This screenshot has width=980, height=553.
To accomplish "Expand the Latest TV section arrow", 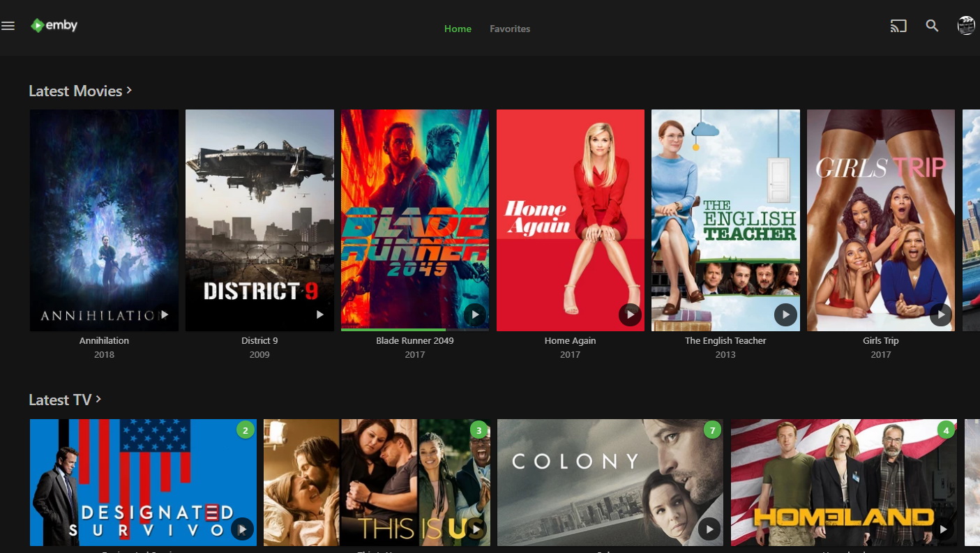I will [98, 399].
